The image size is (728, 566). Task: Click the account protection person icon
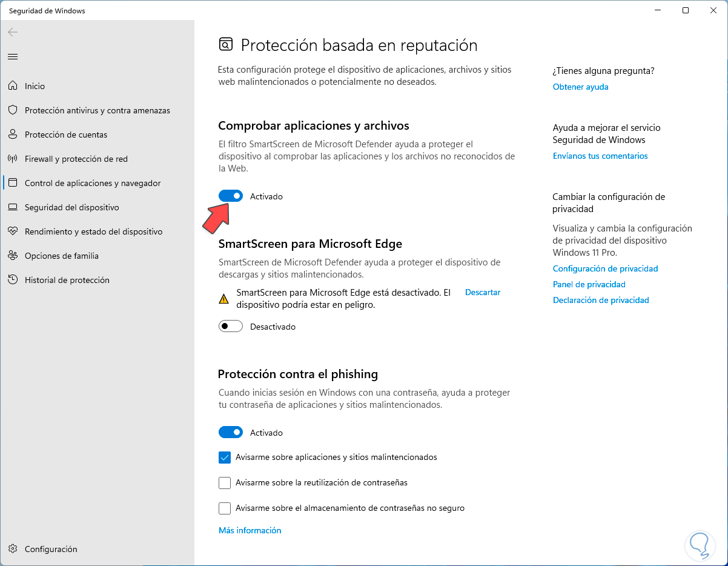(13, 135)
